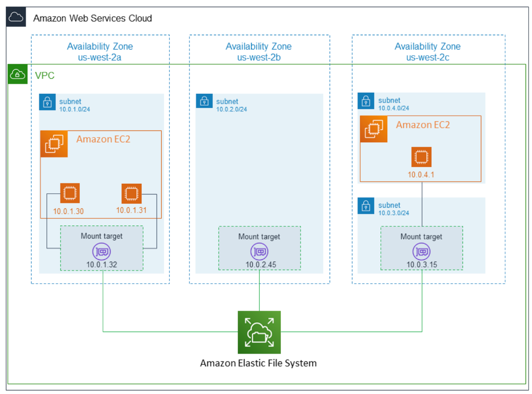Click the mount target icon for 10.0.2.45
The width and height of the screenshot is (532, 394).
pyautogui.click(x=259, y=252)
